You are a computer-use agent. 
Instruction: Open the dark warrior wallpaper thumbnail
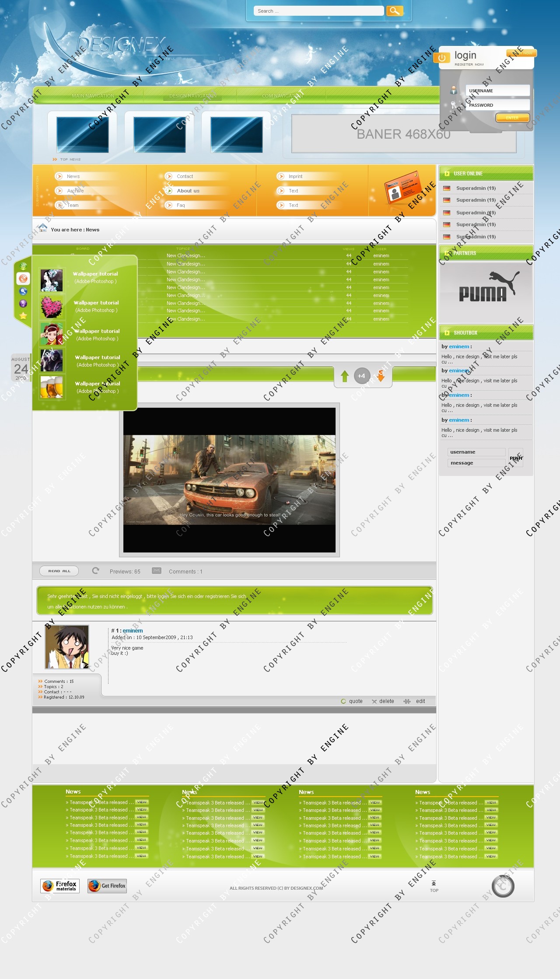[52, 360]
